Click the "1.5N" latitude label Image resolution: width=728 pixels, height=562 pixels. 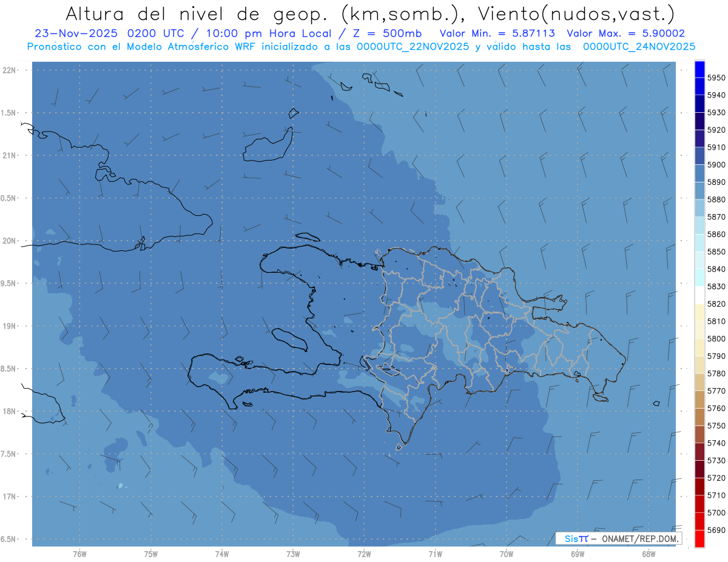[x=8, y=113]
